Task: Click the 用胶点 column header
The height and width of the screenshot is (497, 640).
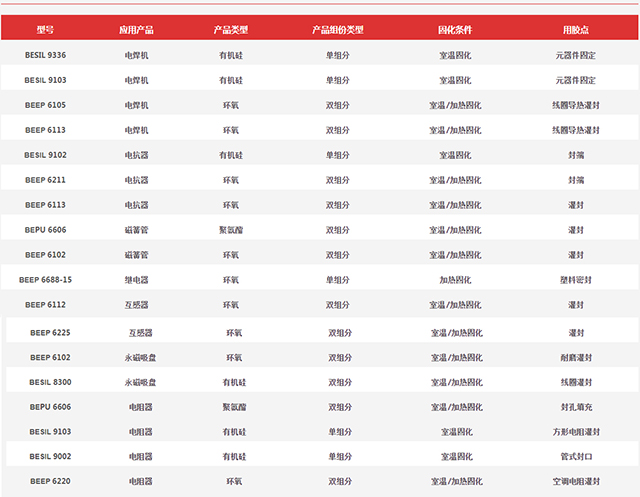Action: click(576, 30)
